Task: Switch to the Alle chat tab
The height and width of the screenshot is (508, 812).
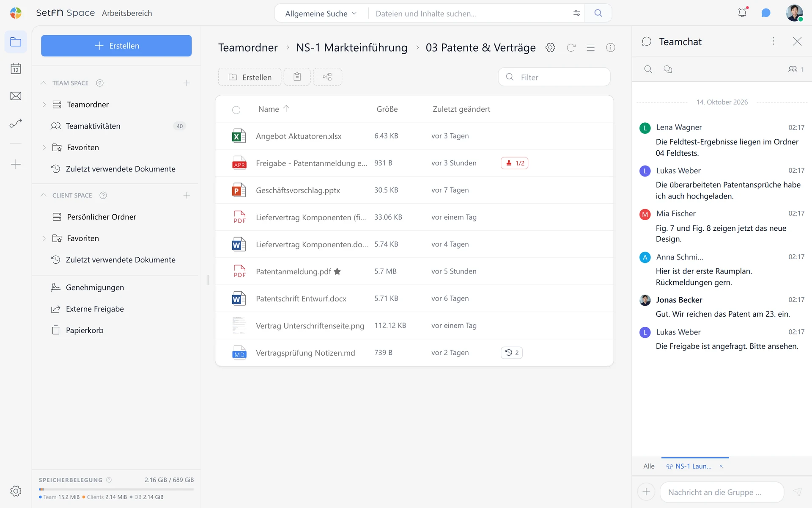Action: tap(649, 466)
